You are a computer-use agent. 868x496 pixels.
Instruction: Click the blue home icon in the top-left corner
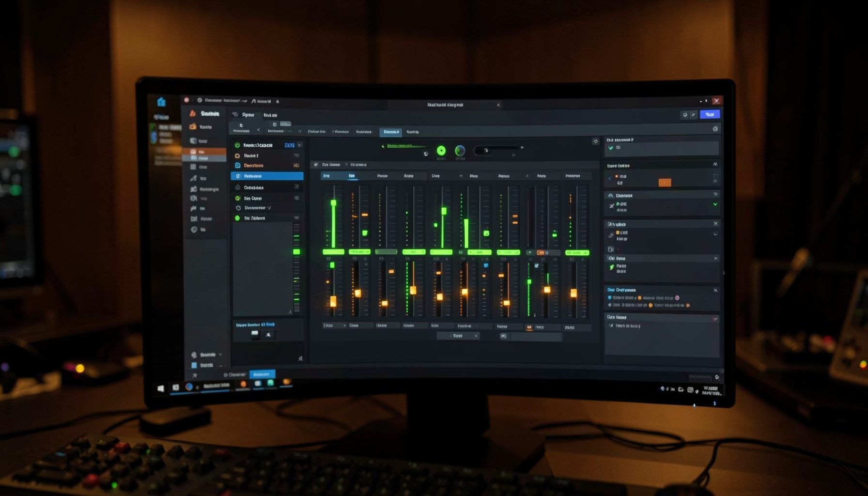click(161, 102)
